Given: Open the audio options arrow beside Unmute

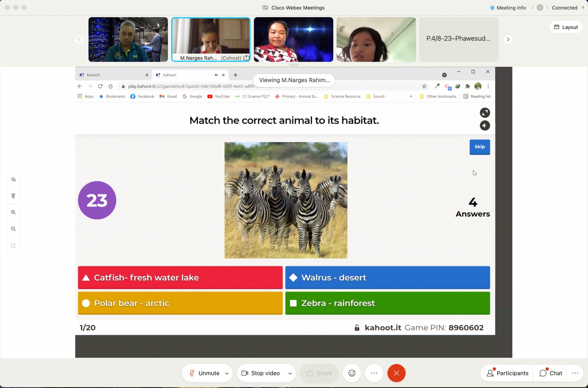Looking at the screenshot, I should [227, 373].
